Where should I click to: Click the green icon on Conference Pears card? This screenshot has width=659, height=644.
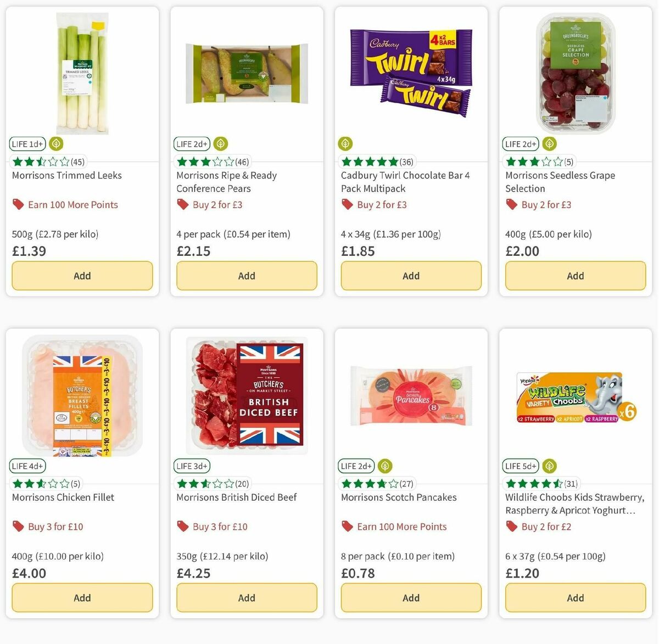coord(220,143)
